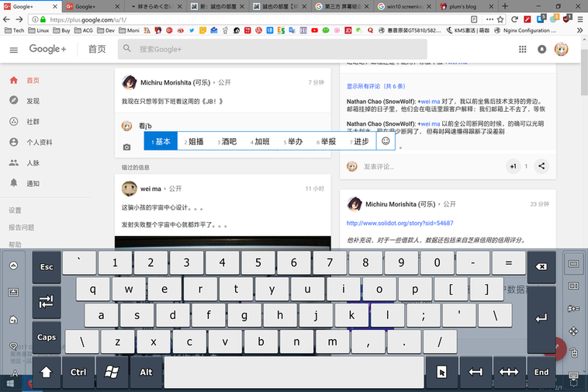
Task: Choose IME candidate 7 进步
Action: tap(359, 141)
